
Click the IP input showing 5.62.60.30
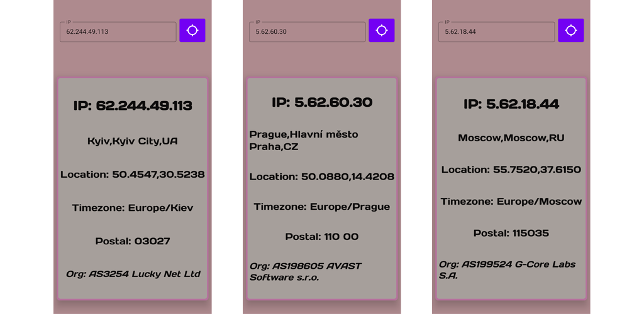[307, 32]
